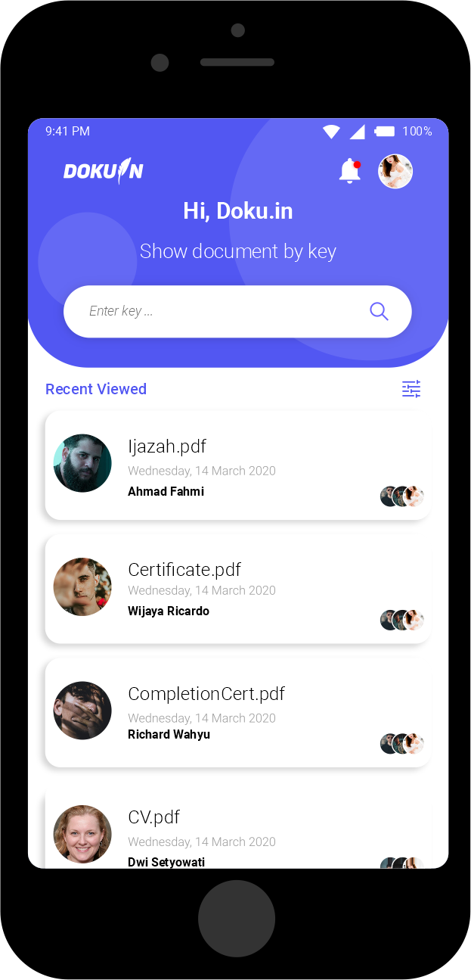This screenshot has width=471, height=980.
Task: Tap Richard Wahyu's profile photo
Action: coord(82,711)
